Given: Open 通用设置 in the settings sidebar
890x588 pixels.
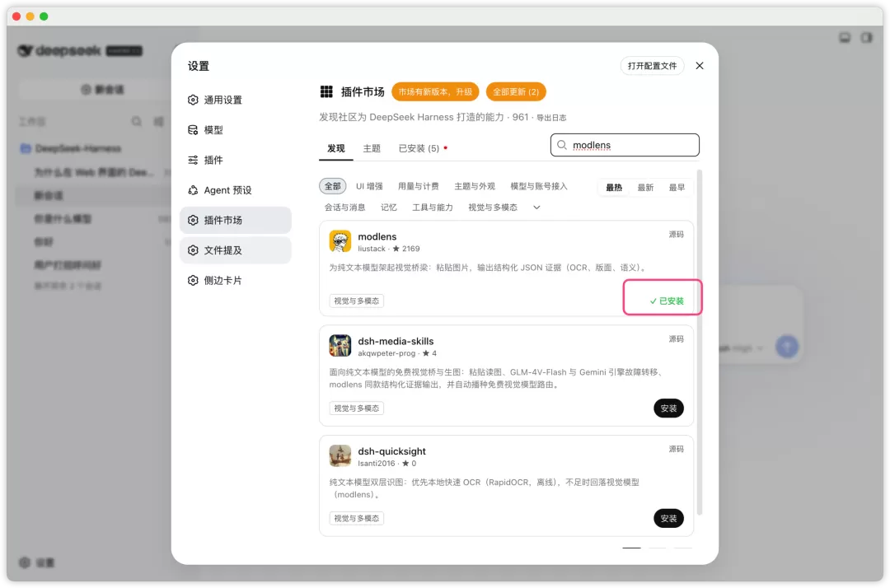Looking at the screenshot, I should point(236,100).
